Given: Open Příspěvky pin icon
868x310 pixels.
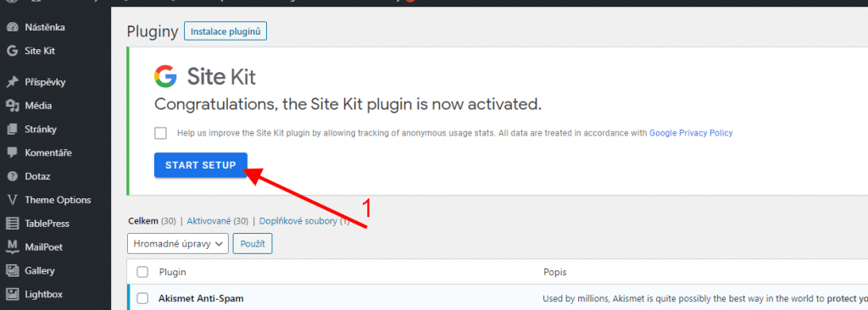Looking at the screenshot, I should pos(12,82).
